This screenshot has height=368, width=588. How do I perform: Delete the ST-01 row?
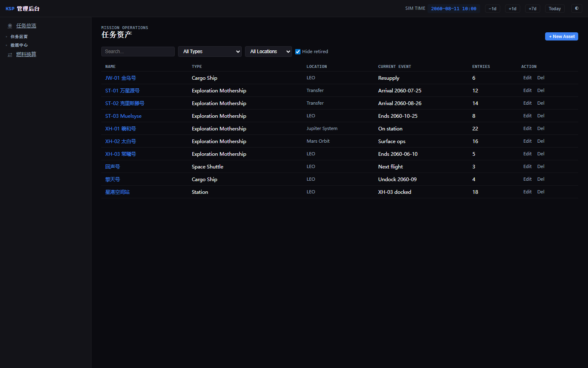tap(541, 90)
